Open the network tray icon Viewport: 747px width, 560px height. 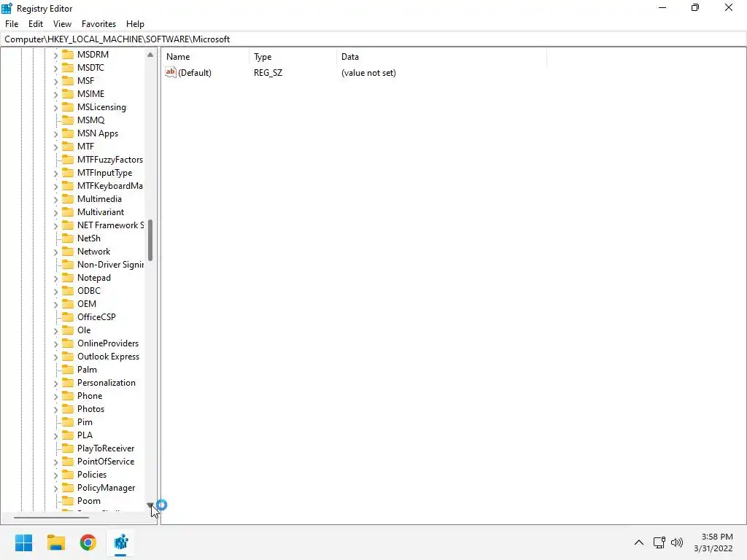click(x=659, y=542)
